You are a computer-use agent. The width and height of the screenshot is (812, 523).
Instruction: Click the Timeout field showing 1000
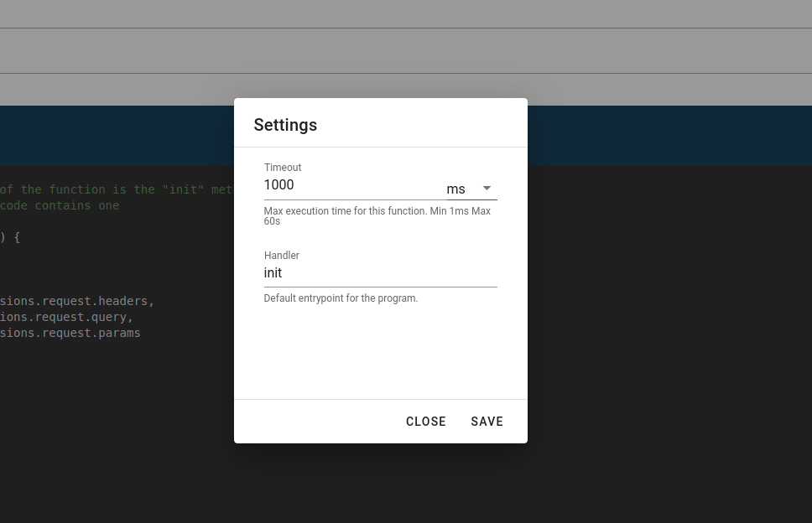pos(348,185)
